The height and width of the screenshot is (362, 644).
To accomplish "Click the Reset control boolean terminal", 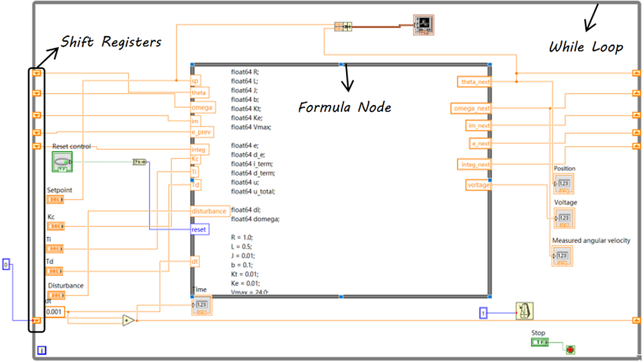I will click(x=62, y=162).
